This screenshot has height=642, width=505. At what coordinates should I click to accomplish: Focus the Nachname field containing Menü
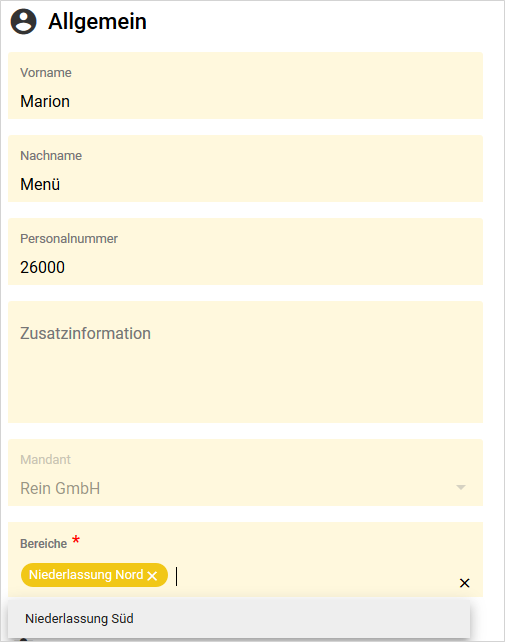coord(245,169)
